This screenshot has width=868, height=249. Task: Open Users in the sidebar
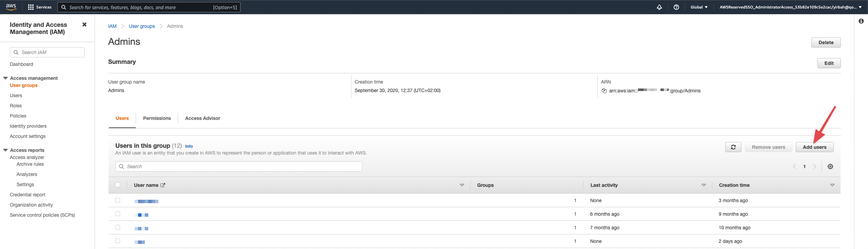tap(16, 95)
